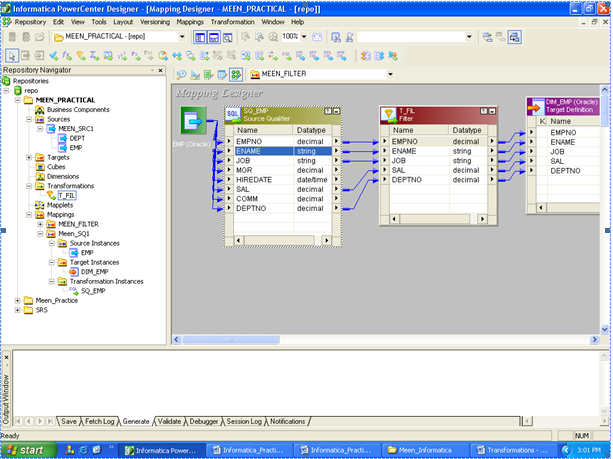The width and height of the screenshot is (613, 459).
Task: Click the EMP (Oracle) source icon on the canvas
Action: pyautogui.click(x=193, y=120)
